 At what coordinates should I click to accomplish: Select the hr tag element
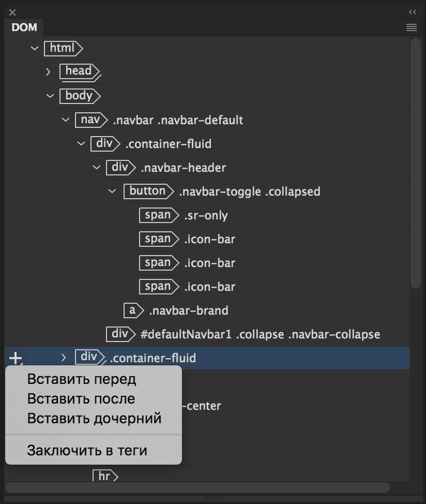click(104, 476)
